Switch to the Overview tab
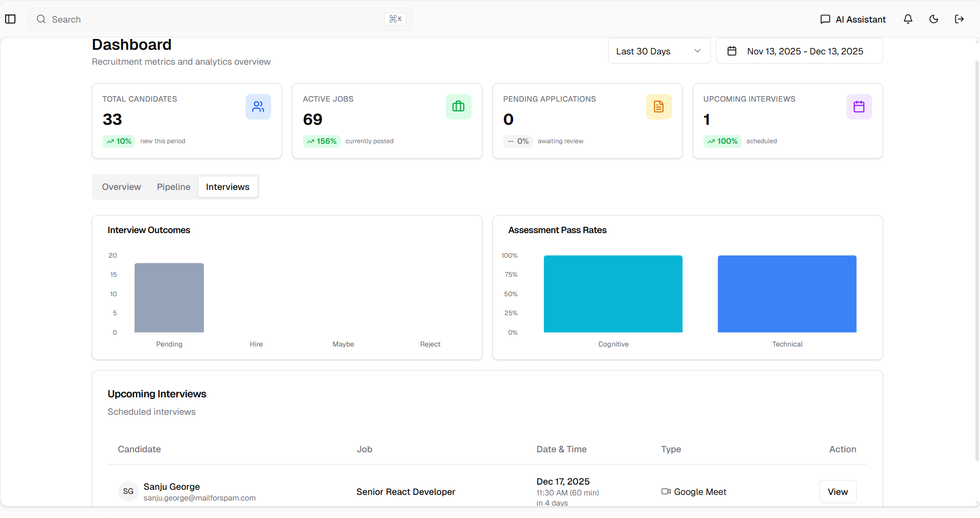980x518 pixels. [121, 187]
